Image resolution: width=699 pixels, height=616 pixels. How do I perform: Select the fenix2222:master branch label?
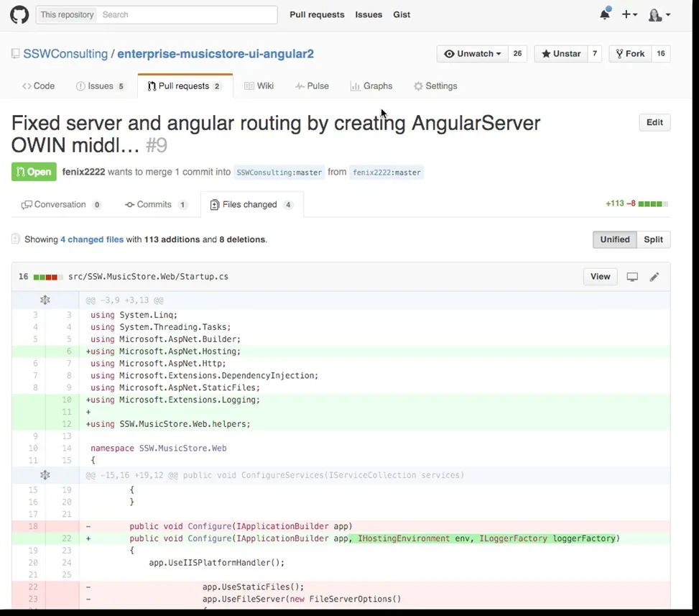pyautogui.click(x=386, y=173)
